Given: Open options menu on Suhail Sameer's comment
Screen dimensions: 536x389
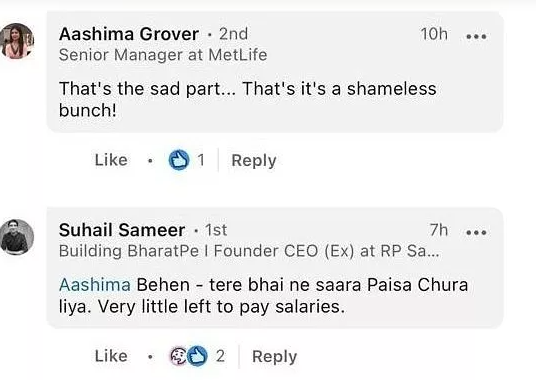Looking at the screenshot, I should click(476, 232).
